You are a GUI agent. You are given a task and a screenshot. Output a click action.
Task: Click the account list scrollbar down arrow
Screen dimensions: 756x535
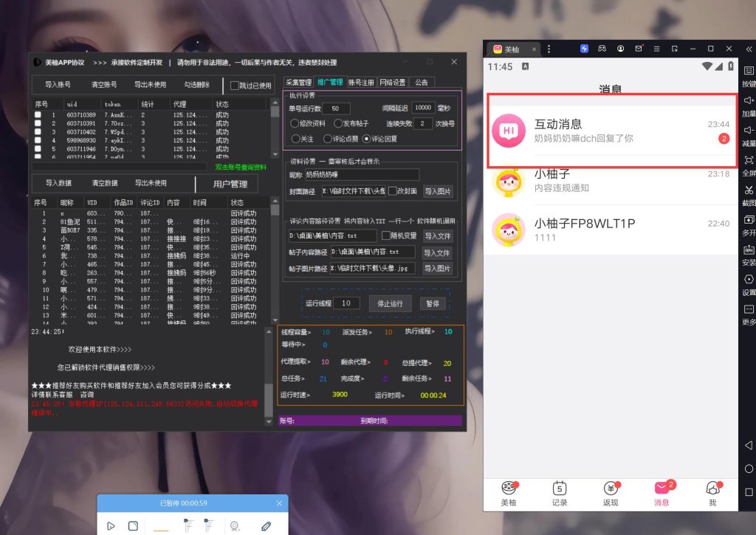[275, 154]
